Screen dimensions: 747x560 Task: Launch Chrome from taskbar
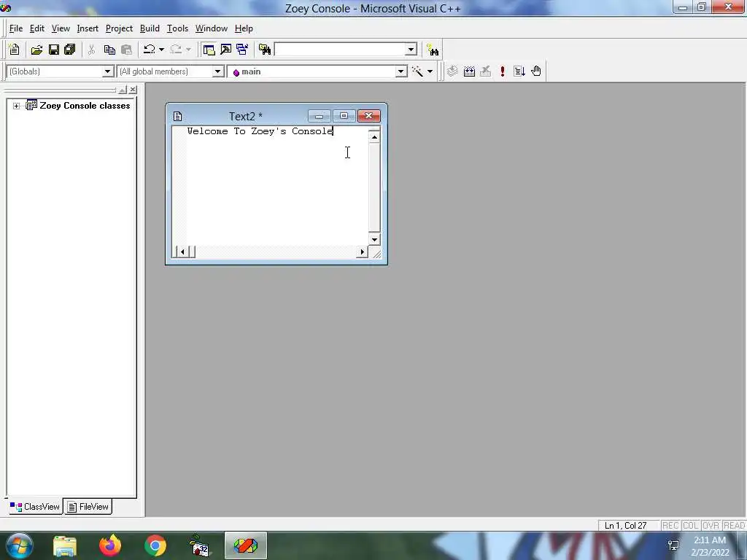[155, 545]
